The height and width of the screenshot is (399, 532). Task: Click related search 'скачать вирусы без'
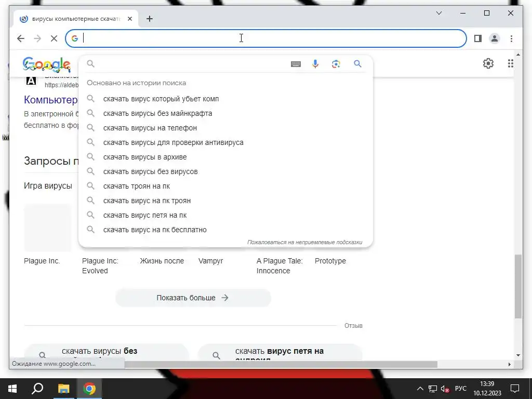coord(107,352)
